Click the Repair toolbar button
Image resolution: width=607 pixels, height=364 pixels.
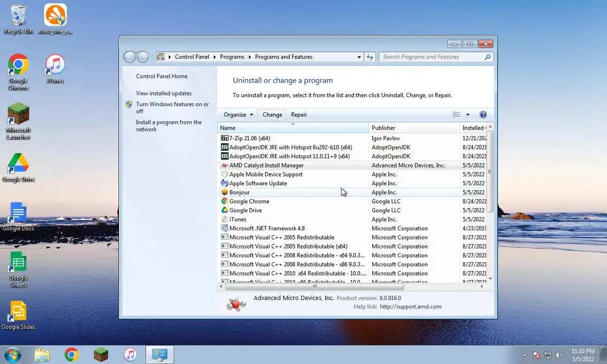coord(299,115)
